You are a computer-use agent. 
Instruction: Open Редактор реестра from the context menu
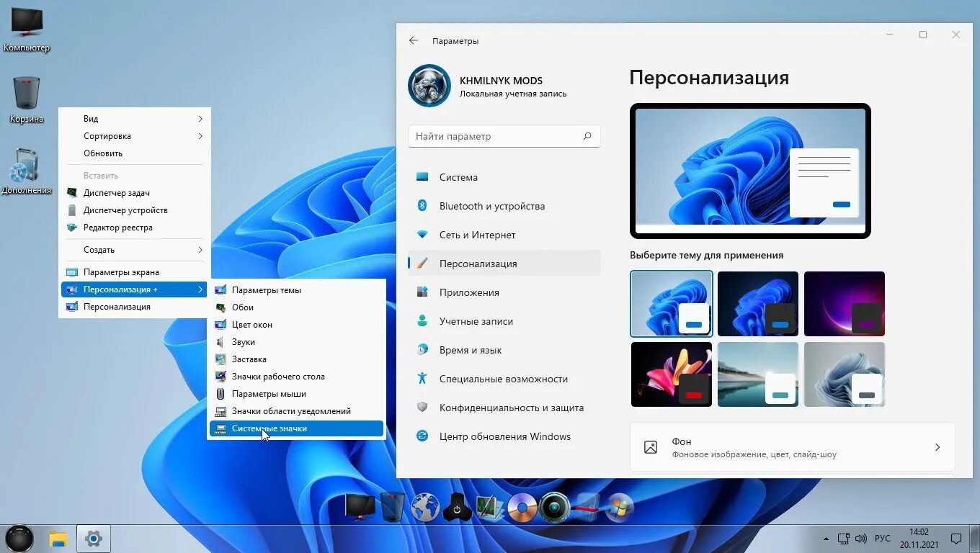click(135, 228)
